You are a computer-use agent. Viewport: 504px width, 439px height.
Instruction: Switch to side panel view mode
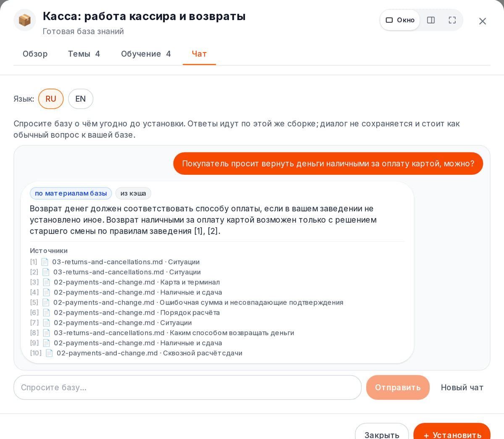tap(431, 20)
